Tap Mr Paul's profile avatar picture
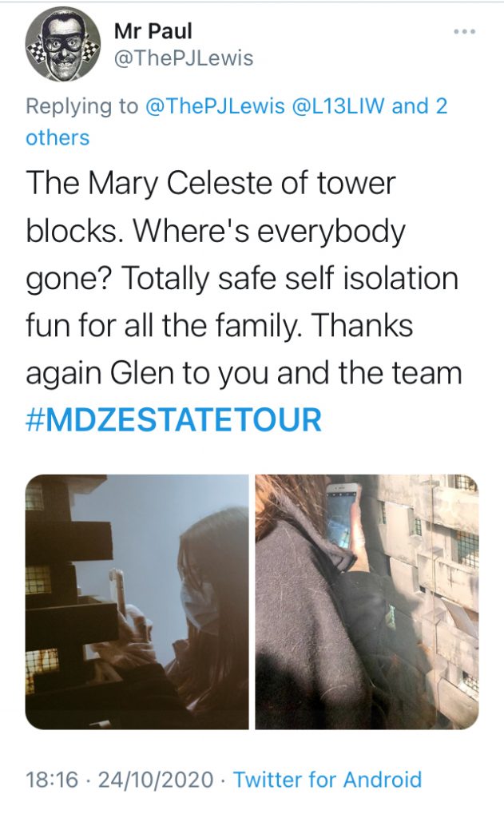Image resolution: width=504 pixels, height=818 pixels. tap(63, 46)
